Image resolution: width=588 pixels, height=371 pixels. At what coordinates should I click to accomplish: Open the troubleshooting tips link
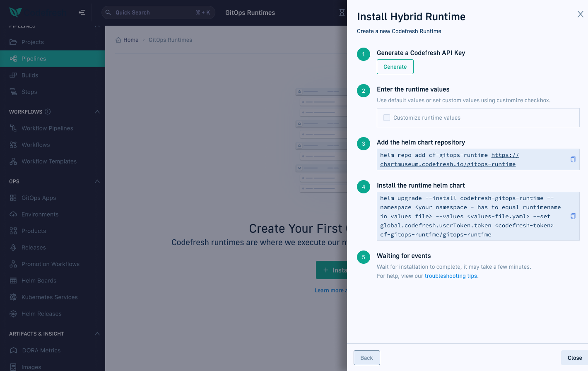point(451,276)
